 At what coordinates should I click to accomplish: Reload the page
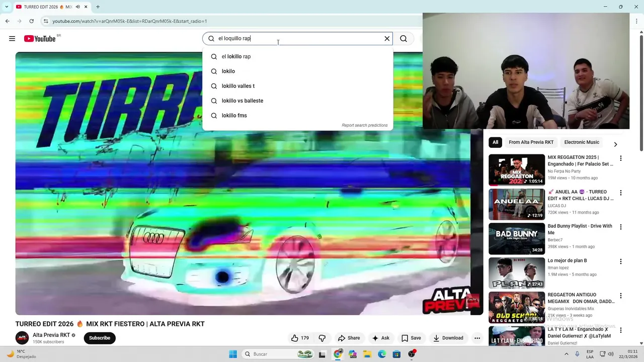tap(31, 21)
